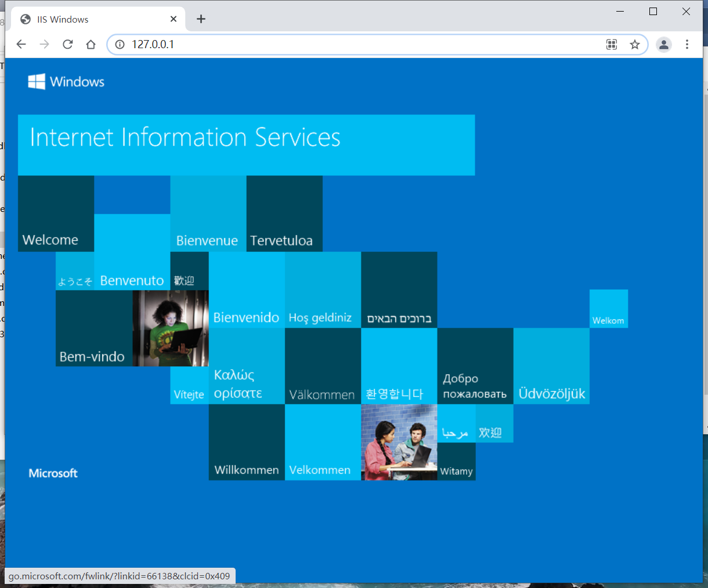Click the Windows logo at top left
The image size is (708, 588).
tap(66, 81)
